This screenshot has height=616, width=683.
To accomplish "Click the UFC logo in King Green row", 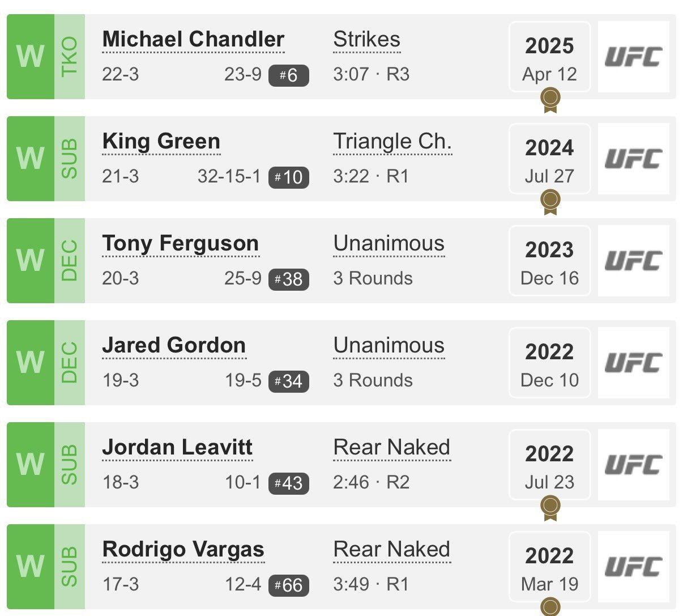I will coord(633,159).
